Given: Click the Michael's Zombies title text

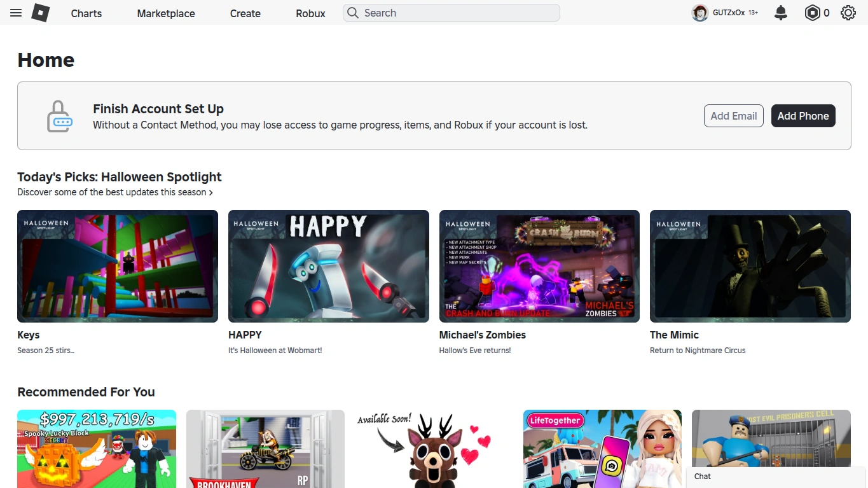Looking at the screenshot, I should pyautogui.click(x=483, y=335).
